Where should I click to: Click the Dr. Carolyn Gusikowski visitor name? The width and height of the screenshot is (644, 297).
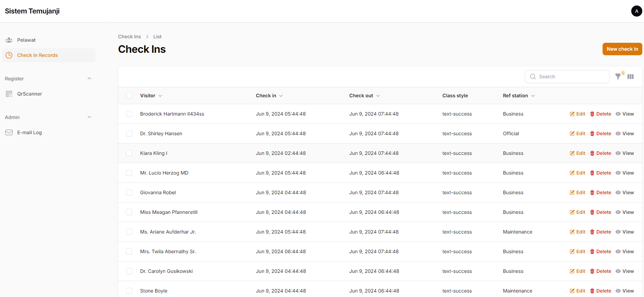pyautogui.click(x=166, y=271)
